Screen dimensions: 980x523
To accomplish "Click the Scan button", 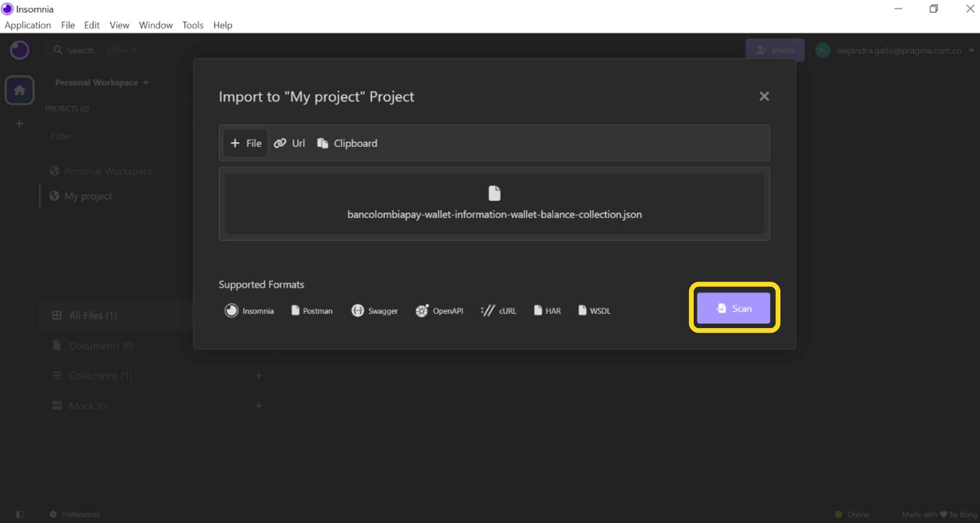I will pos(733,308).
